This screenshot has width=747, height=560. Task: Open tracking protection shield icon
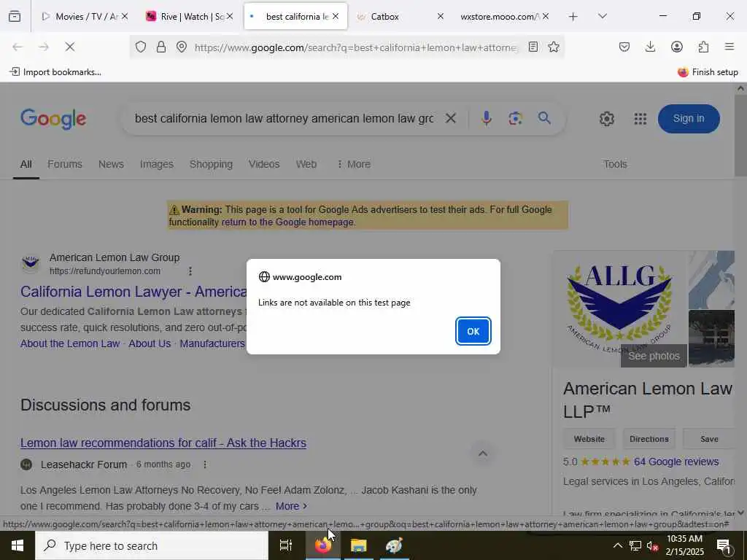(x=141, y=47)
